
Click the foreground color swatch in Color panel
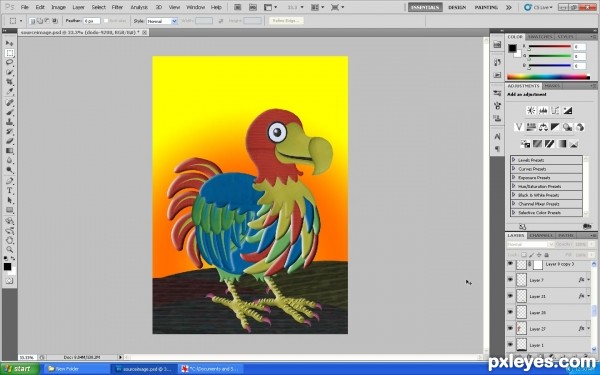coord(512,48)
